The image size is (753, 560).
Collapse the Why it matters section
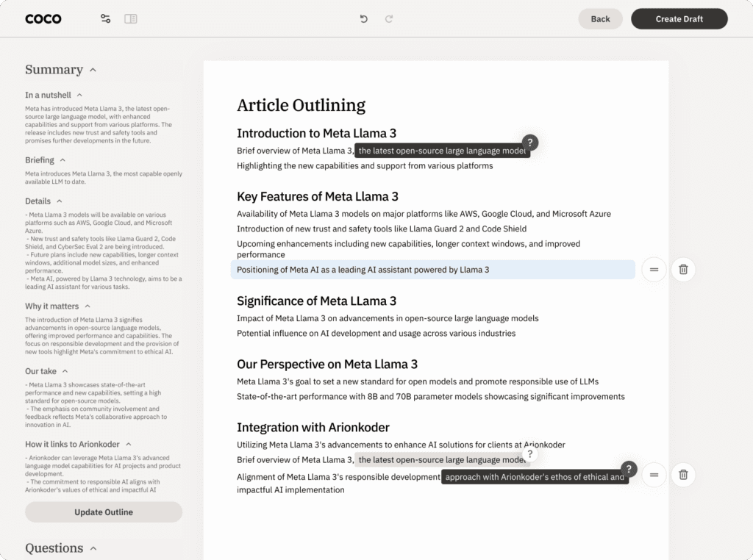tap(88, 306)
